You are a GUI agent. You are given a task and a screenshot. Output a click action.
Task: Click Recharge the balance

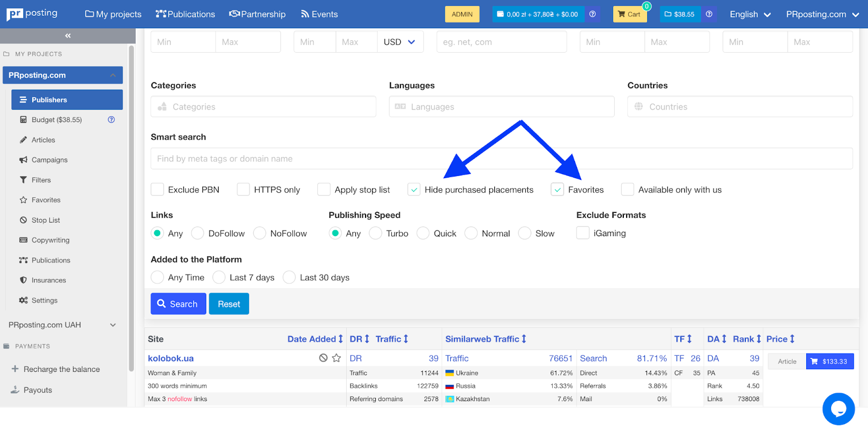pos(61,369)
